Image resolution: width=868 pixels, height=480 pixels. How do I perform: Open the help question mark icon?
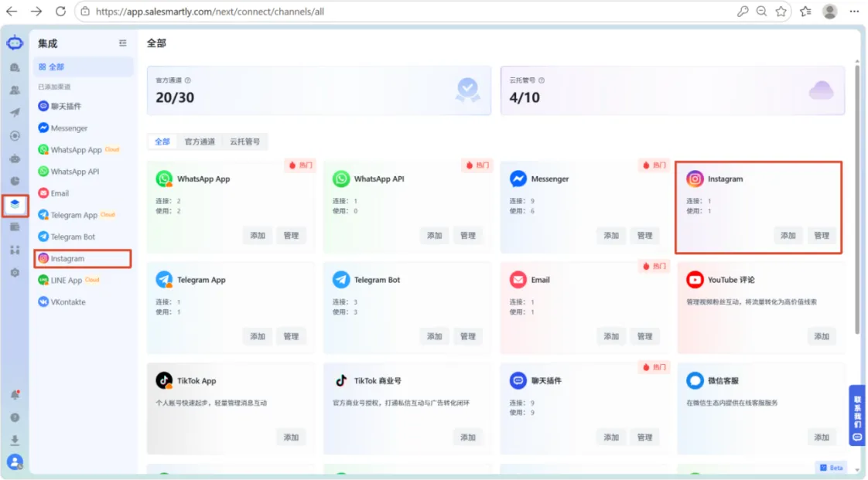pos(15,417)
